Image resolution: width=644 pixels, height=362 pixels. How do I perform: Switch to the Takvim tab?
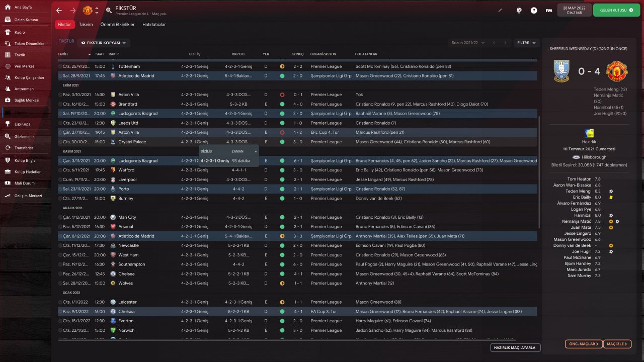pyautogui.click(x=86, y=24)
